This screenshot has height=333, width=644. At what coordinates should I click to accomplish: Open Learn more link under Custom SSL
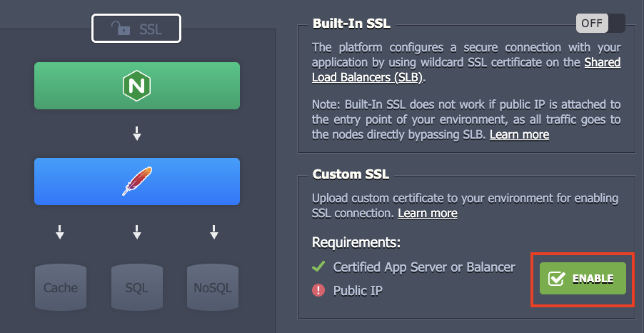coord(428,213)
